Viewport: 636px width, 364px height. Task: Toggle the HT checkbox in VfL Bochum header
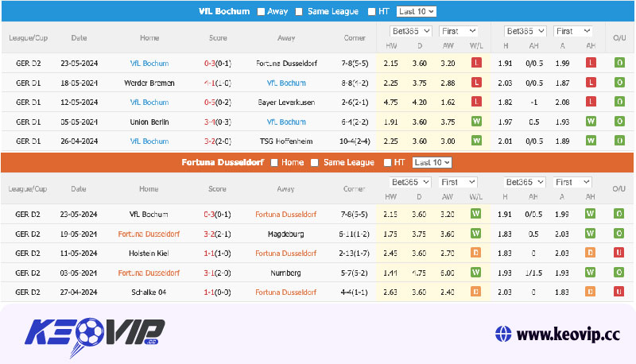click(371, 12)
